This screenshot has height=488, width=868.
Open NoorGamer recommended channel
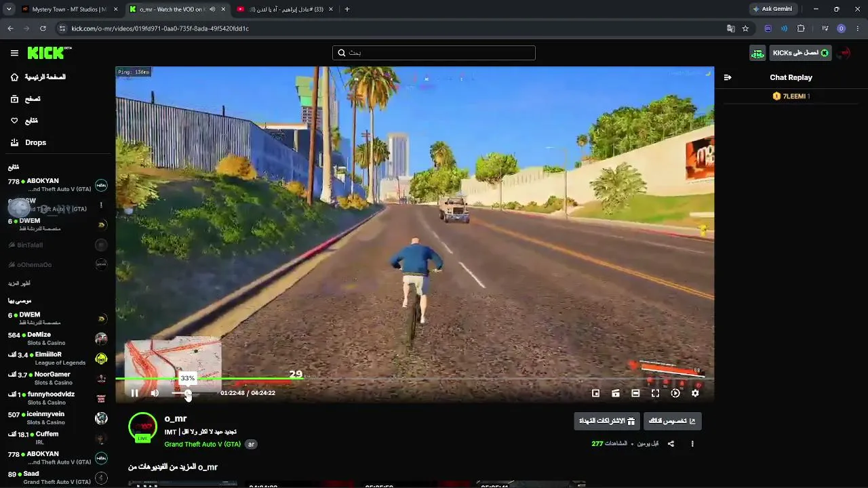pyautogui.click(x=58, y=378)
